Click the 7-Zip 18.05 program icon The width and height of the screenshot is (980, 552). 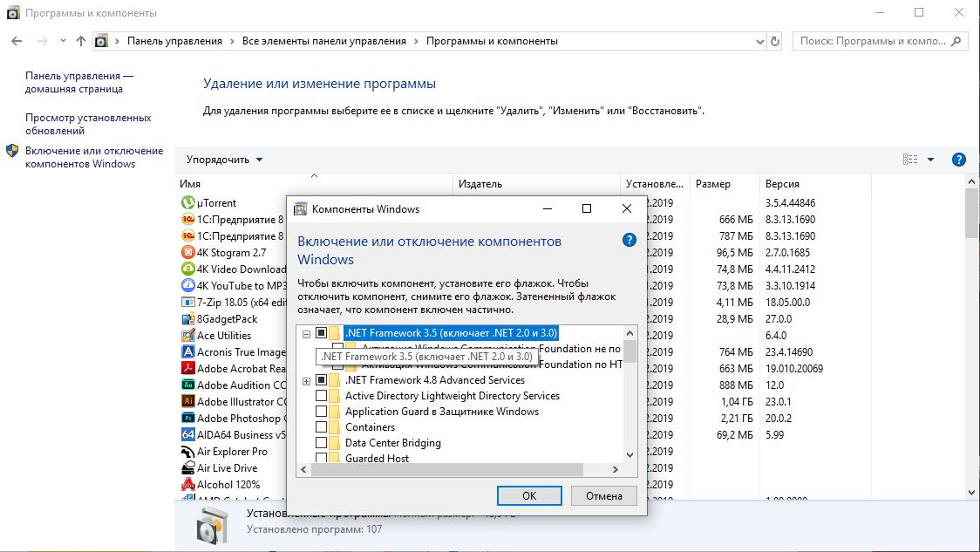(x=187, y=302)
